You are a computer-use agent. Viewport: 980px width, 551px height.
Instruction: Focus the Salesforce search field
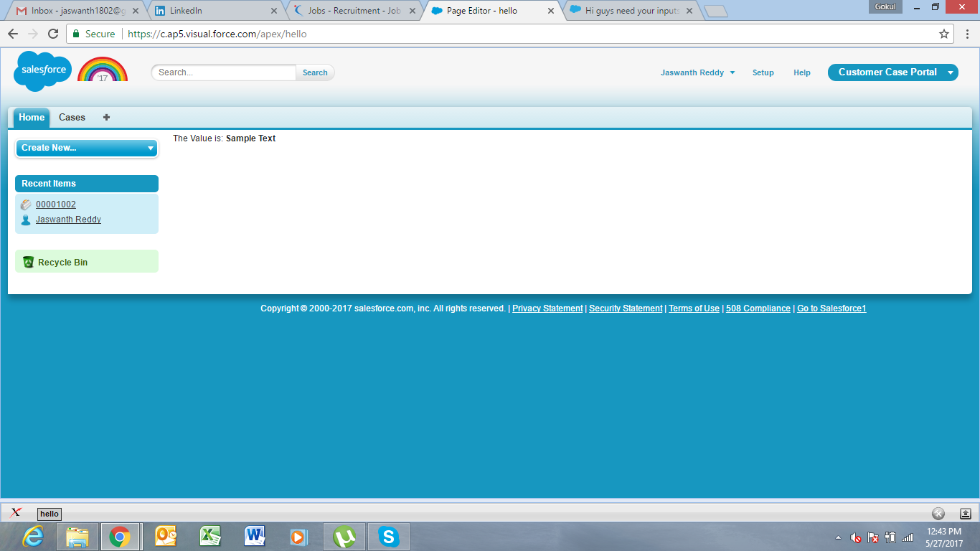(224, 72)
